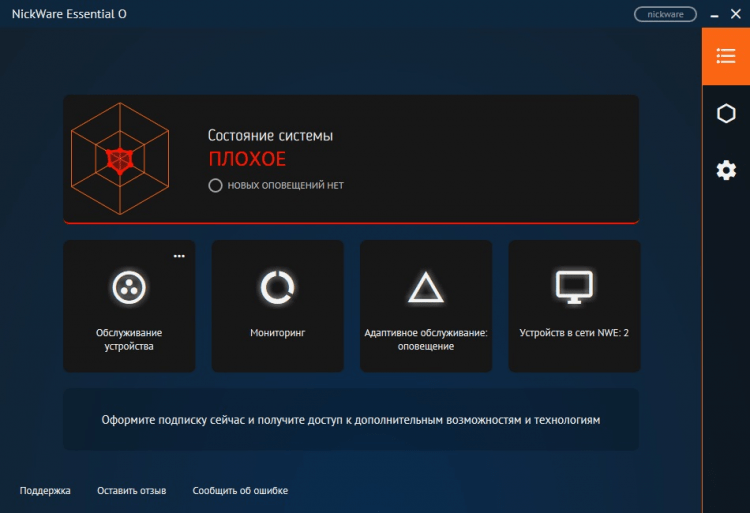
Task: Open the Мониторинг tile label
Action: click(277, 333)
